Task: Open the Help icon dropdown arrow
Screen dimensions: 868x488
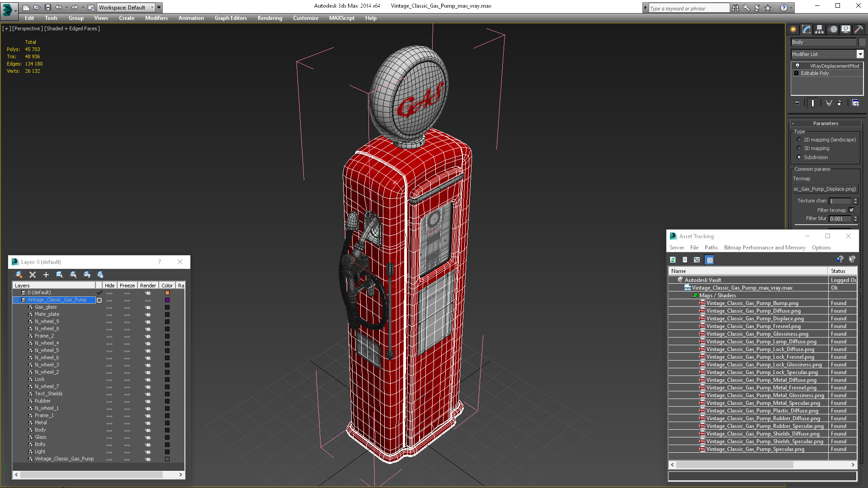Action: 791,8
